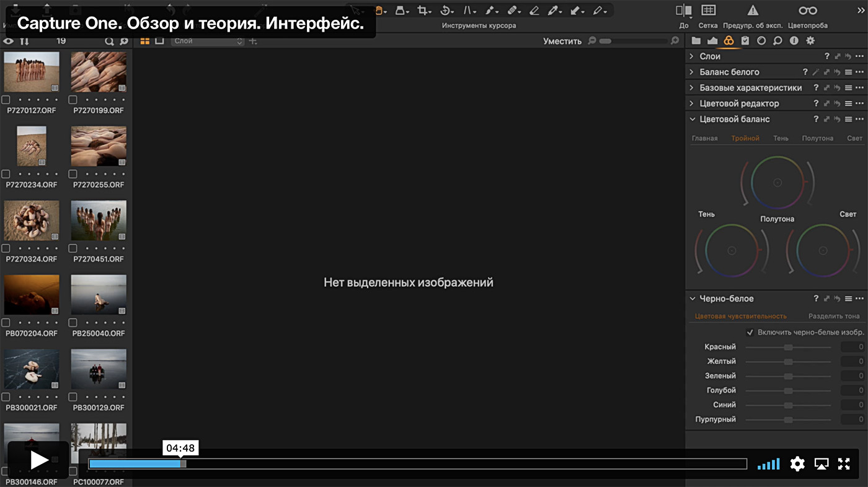The height and width of the screenshot is (487, 868).
Task: Open the Слой layer dropdown
Action: (x=208, y=41)
